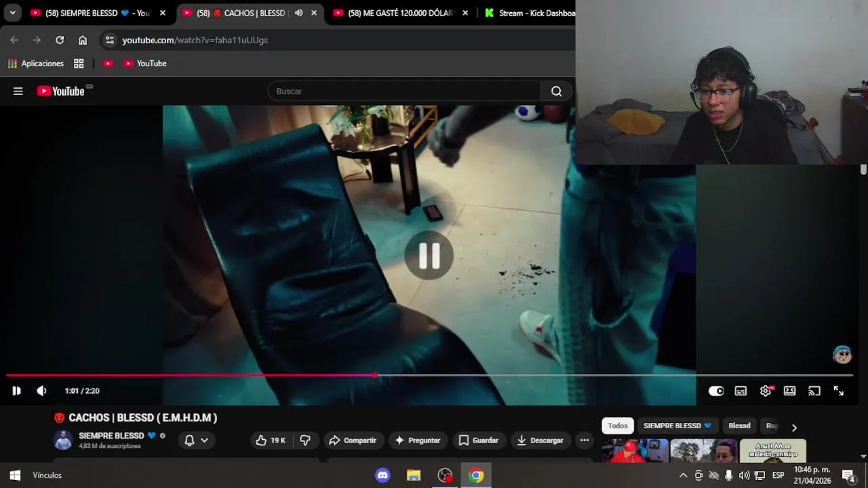Open the YouTube hamburger guide menu
Viewport: 868px width, 488px height.
click(x=18, y=91)
